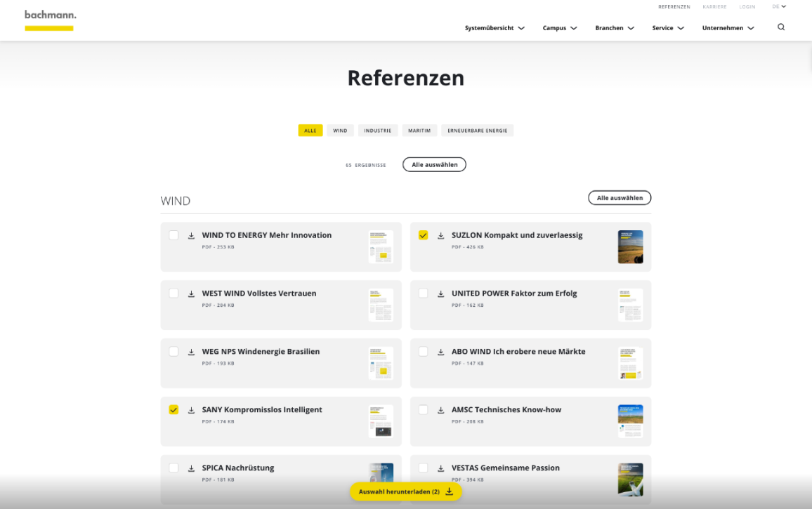812x509 pixels.
Task: Open the site search
Action: click(781, 27)
